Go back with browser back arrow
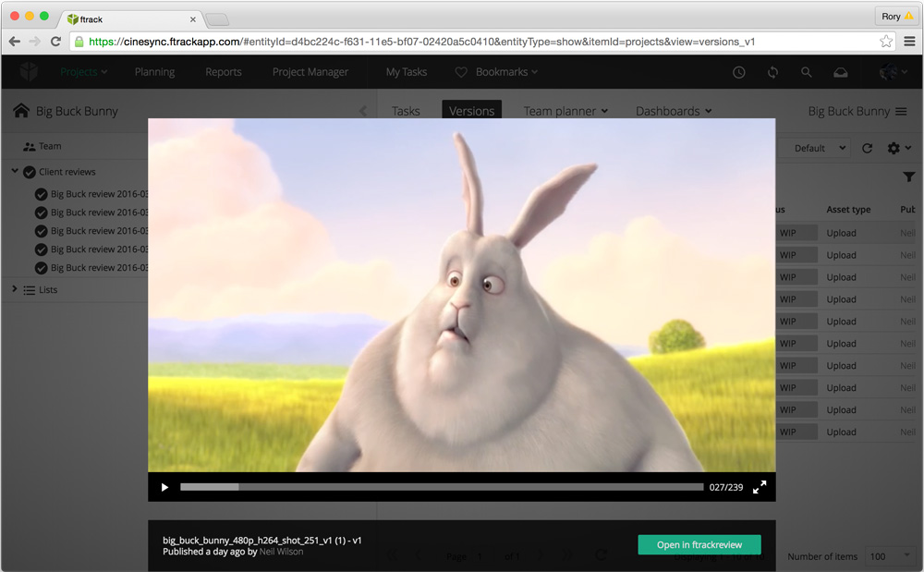Viewport: 924px width, 572px height. (x=15, y=42)
